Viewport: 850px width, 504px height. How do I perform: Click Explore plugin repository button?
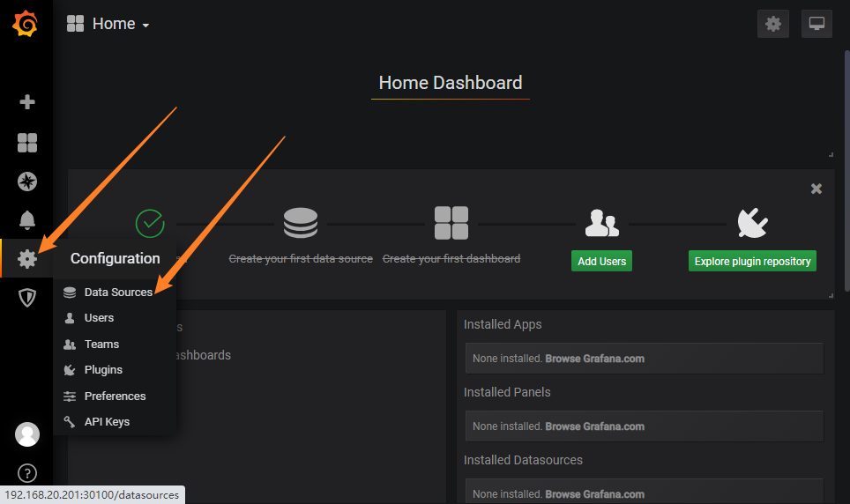point(752,262)
